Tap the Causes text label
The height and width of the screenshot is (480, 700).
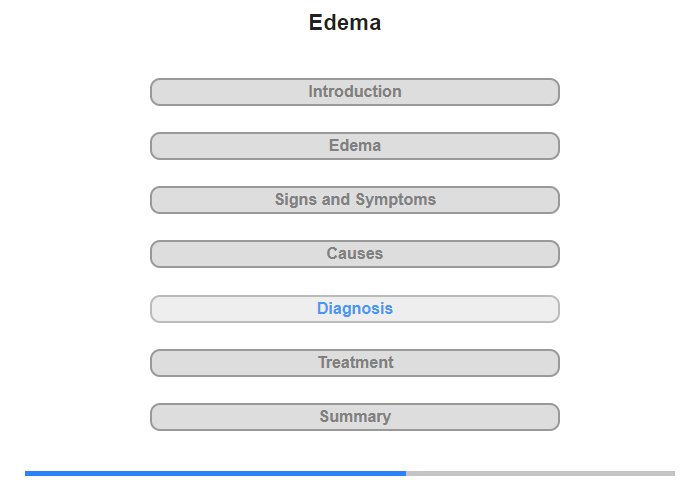[x=355, y=254]
